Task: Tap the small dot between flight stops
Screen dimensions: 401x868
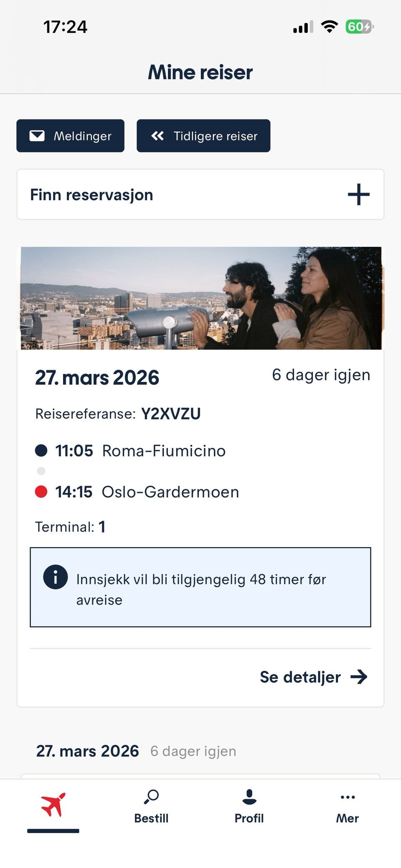Action: coord(41,471)
